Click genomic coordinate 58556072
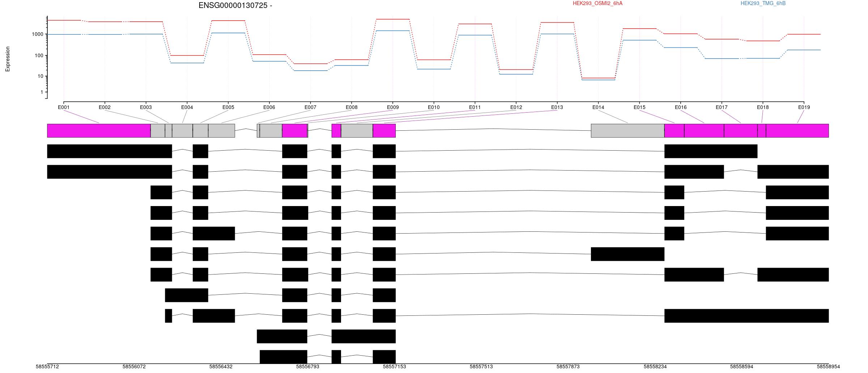The image size is (868, 373). pyautogui.click(x=134, y=366)
